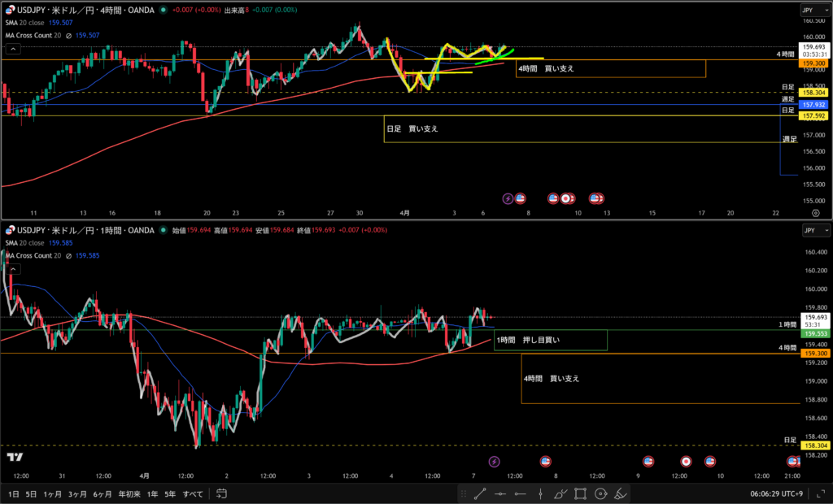
Task: Open the JPY currency dropdown on upper chart
Action: coord(809,11)
